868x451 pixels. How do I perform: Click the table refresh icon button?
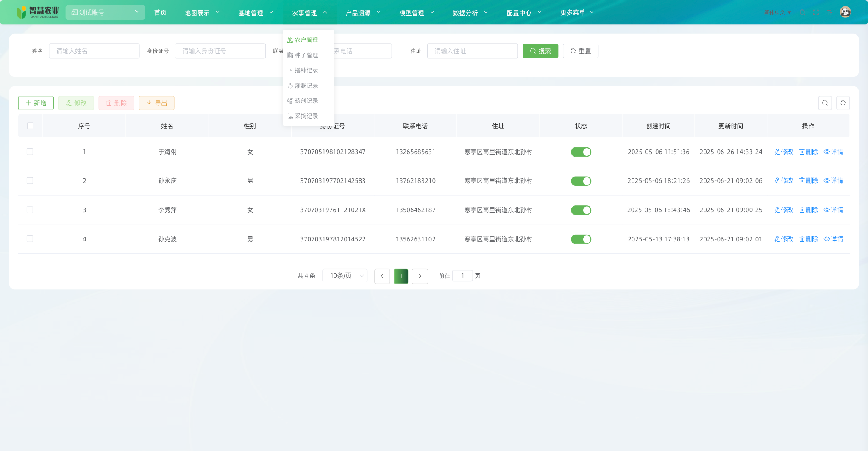click(843, 103)
